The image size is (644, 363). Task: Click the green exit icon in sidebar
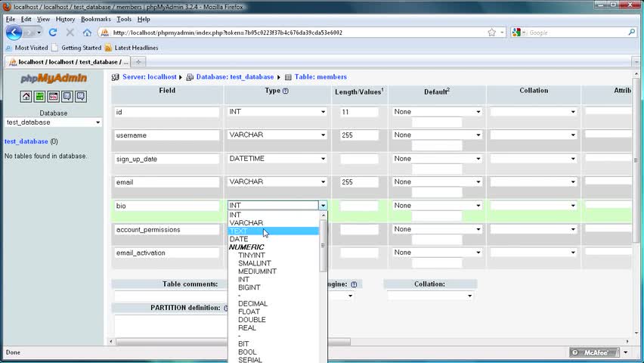[39, 97]
